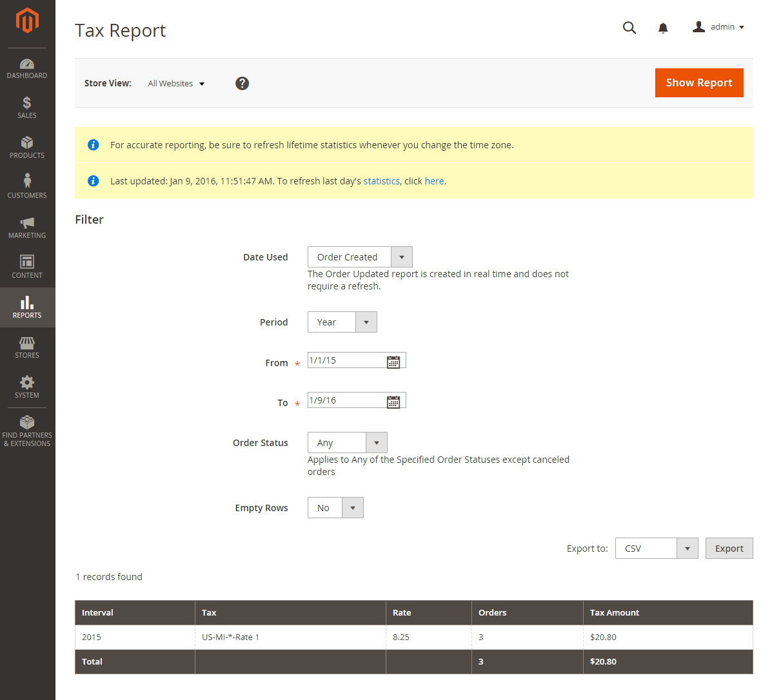
Task: Click the 'here' refresh link
Action: tap(434, 181)
